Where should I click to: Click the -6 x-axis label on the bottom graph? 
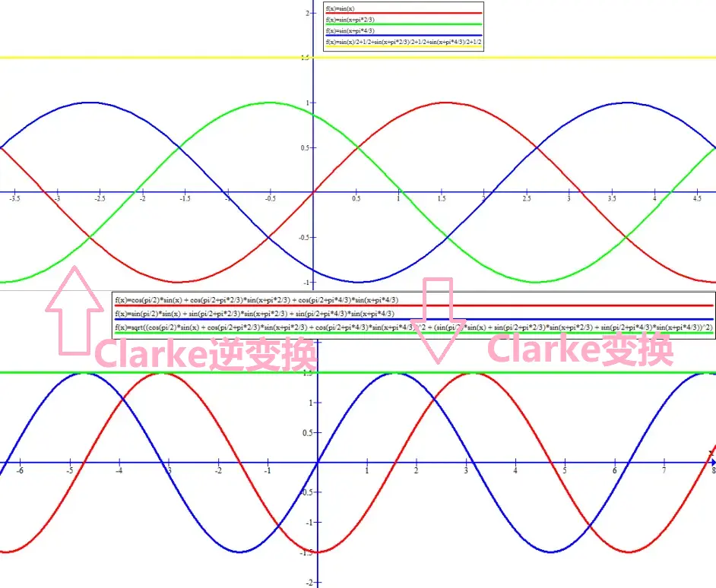tap(20, 470)
